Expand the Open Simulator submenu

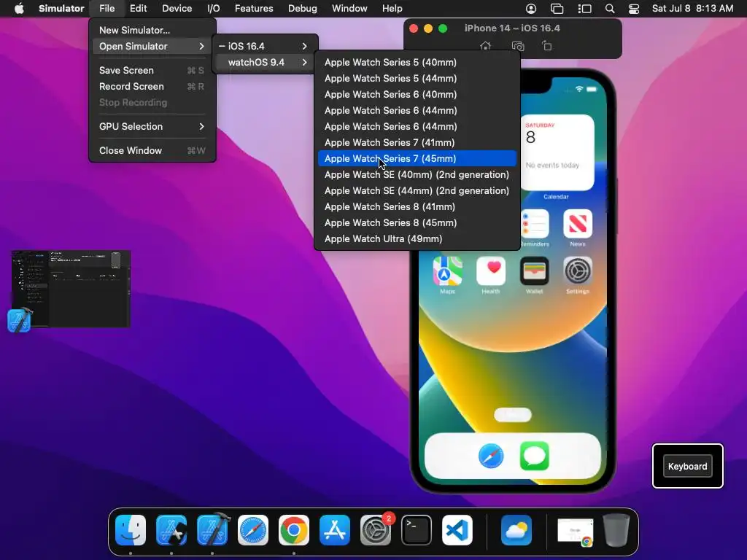click(152, 46)
